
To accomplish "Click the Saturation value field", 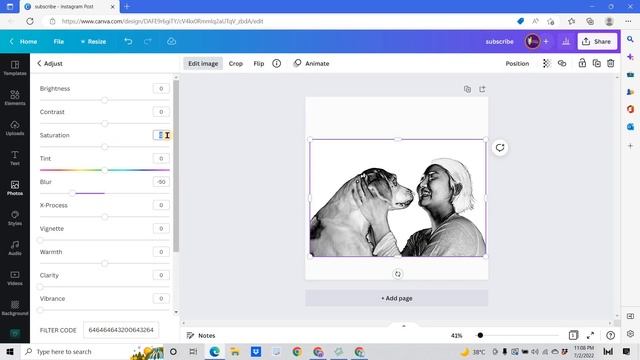I will coord(161,135).
